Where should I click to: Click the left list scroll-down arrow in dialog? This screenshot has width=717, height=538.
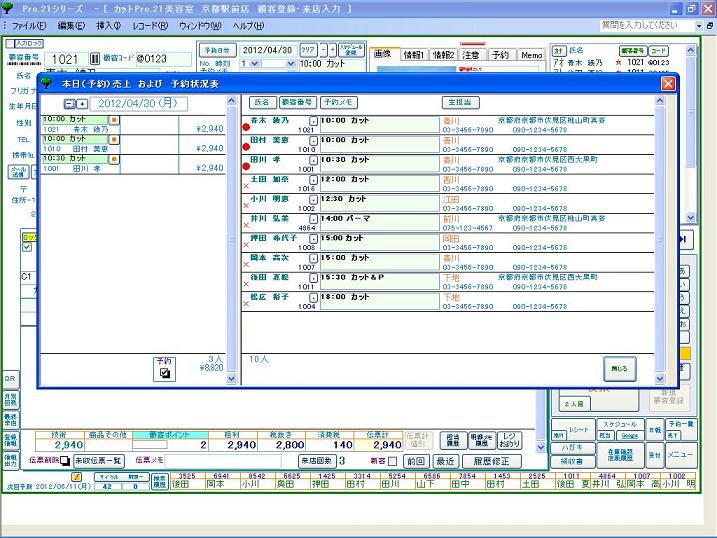pos(232,379)
